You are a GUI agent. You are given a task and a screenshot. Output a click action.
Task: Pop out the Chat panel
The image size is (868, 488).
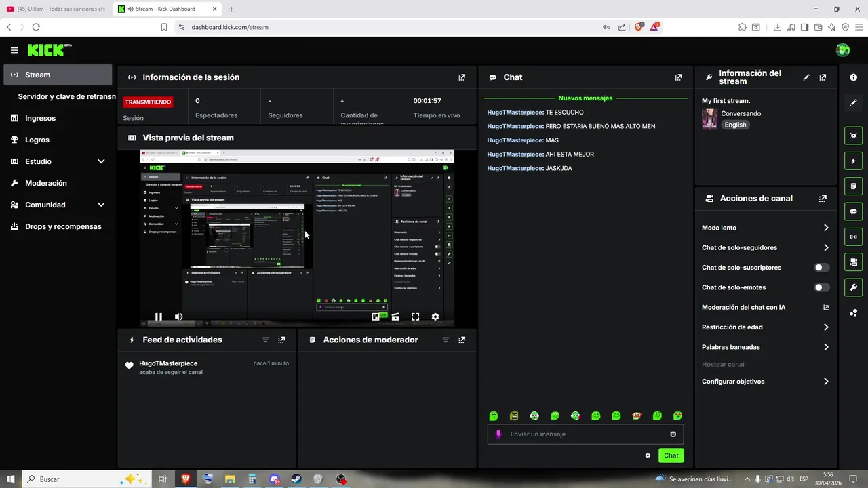tap(678, 77)
